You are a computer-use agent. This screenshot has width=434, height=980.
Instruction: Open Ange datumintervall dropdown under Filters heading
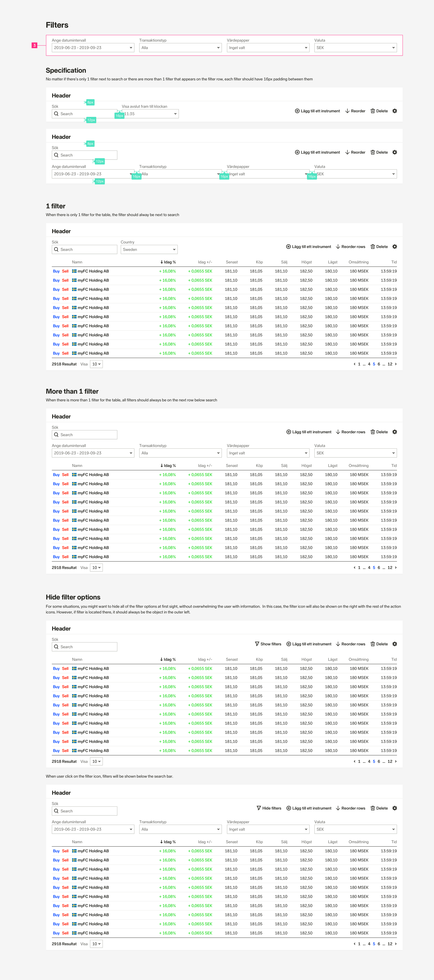(93, 48)
